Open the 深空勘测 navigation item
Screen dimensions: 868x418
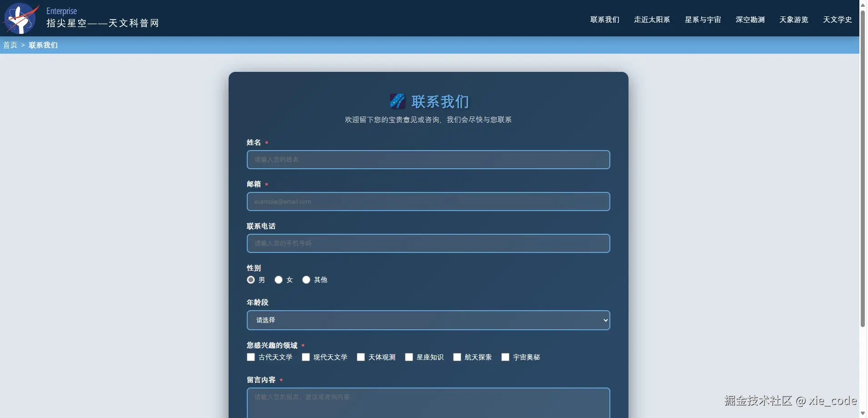[750, 20]
